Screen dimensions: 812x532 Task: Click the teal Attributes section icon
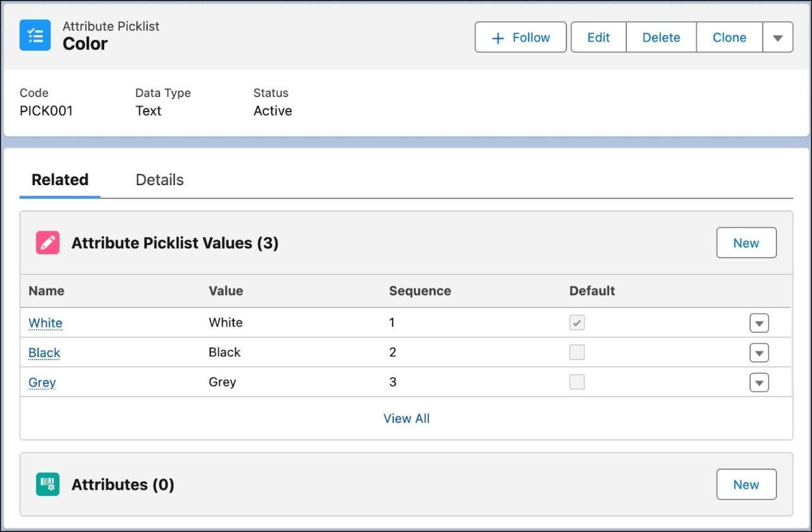pos(48,484)
